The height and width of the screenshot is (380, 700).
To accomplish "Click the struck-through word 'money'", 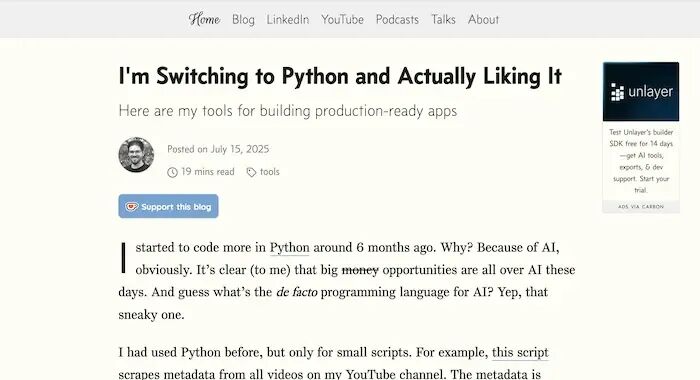I will pos(360,271).
